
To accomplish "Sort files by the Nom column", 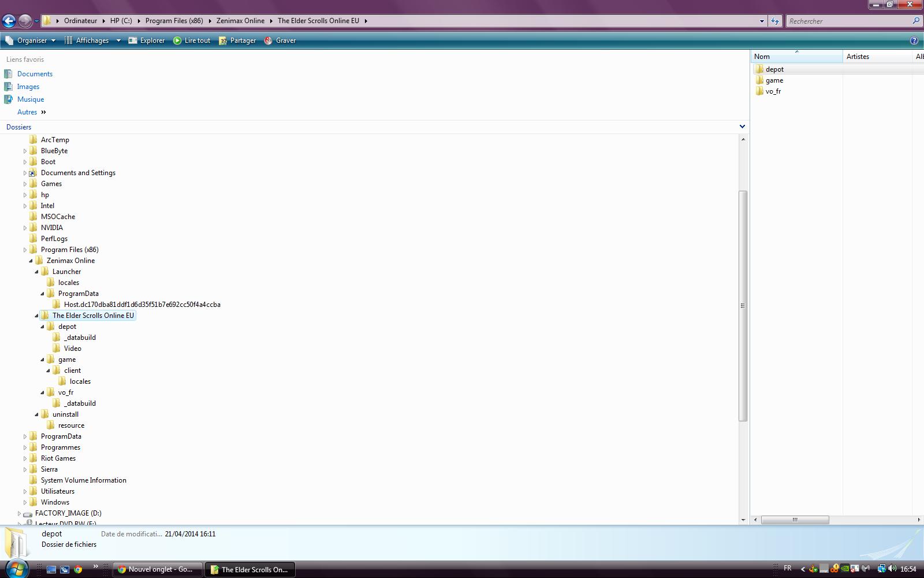I will [797, 57].
